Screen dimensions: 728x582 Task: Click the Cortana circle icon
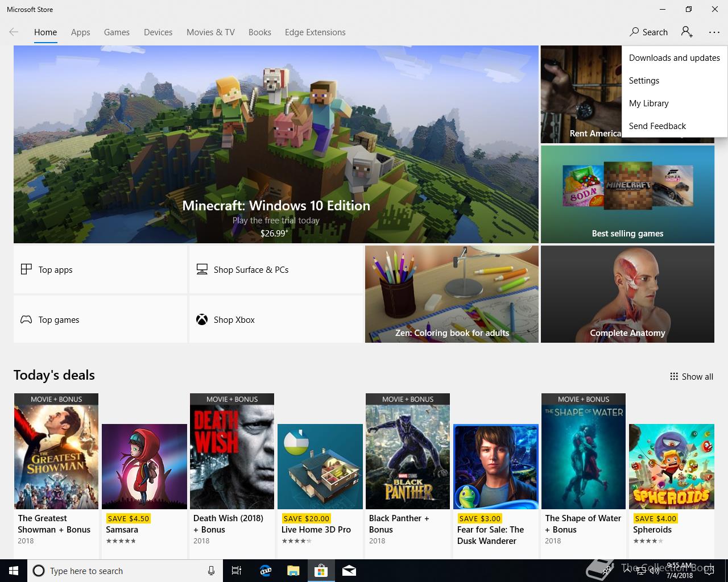click(x=39, y=571)
